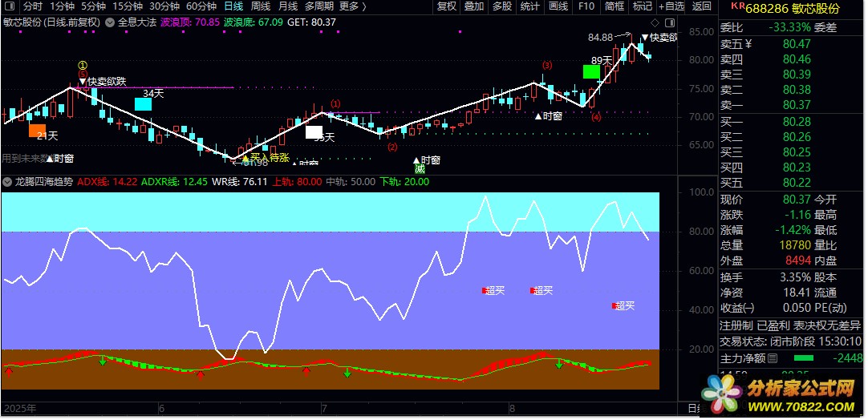This screenshot has width=868, height=420.
Task: Click the 主力净额 list icon
Action: click(773, 358)
